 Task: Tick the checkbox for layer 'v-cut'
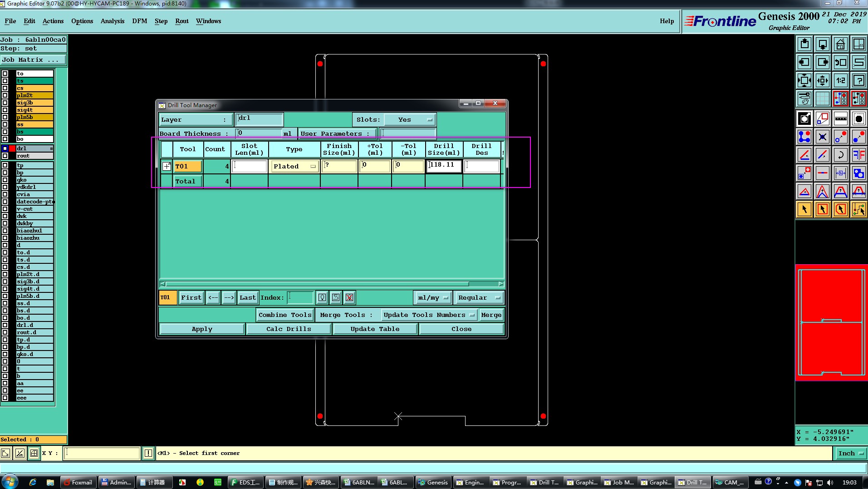point(5,209)
